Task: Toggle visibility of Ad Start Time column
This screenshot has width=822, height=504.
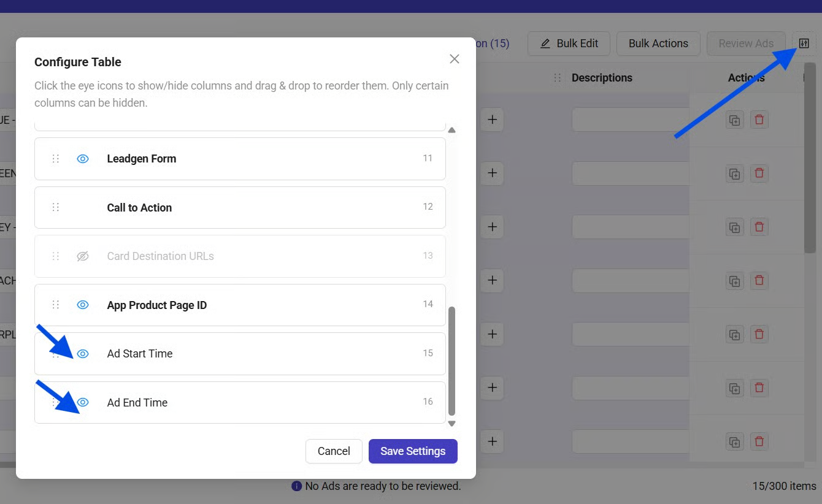Action: coord(83,354)
